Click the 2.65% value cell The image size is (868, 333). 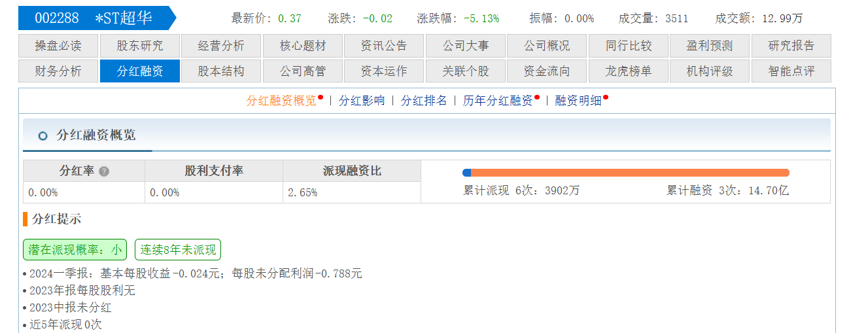352,192
